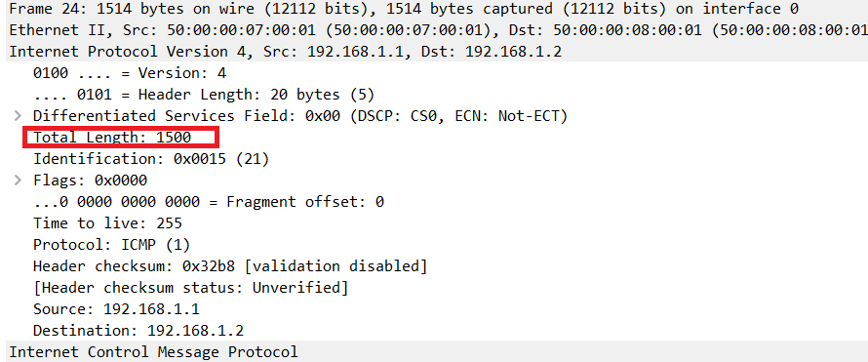The image size is (868, 362).
Task: Select the Total Length: 1500 field
Action: click(112, 138)
